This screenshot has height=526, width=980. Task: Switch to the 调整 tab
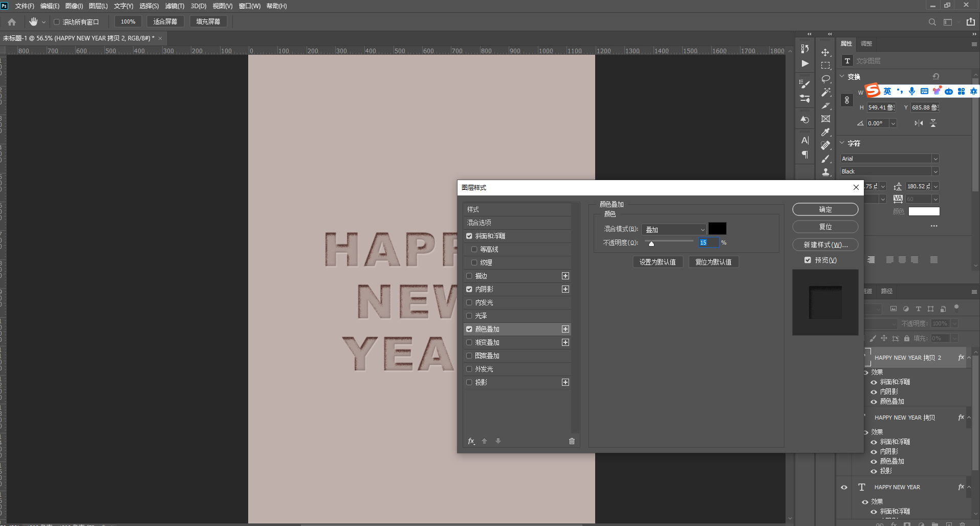pyautogui.click(x=866, y=43)
